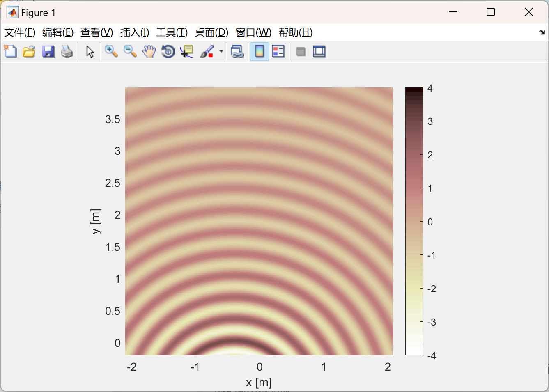Hide plot tools using gray square icon
The image size is (549, 392).
coord(301,52)
